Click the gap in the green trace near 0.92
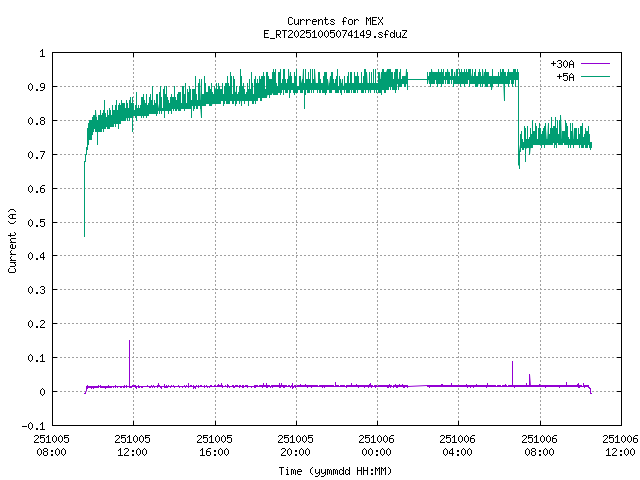Screen dimensions: 640x480 [418, 78]
